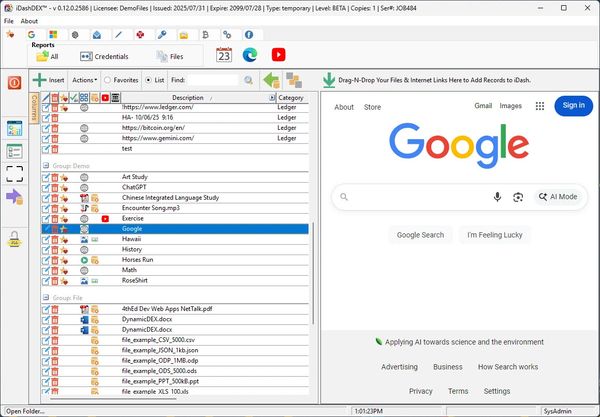This screenshot has height=417, width=600.
Task: Open the YouTube shortcut icon
Action: pyautogui.click(x=278, y=56)
